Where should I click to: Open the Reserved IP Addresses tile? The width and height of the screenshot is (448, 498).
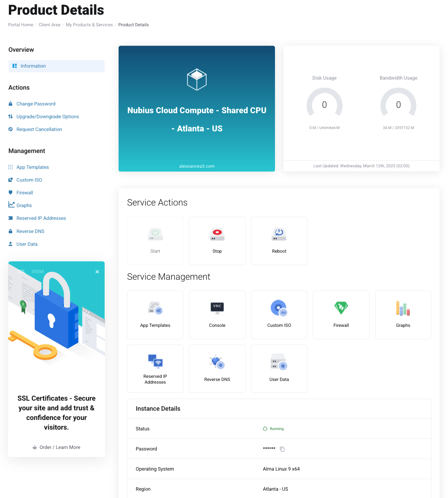click(155, 369)
